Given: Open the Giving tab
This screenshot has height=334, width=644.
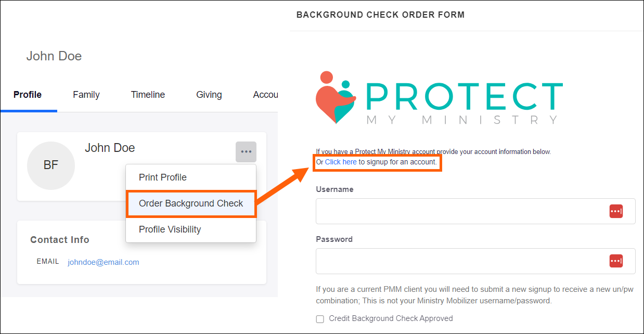Looking at the screenshot, I should [209, 95].
